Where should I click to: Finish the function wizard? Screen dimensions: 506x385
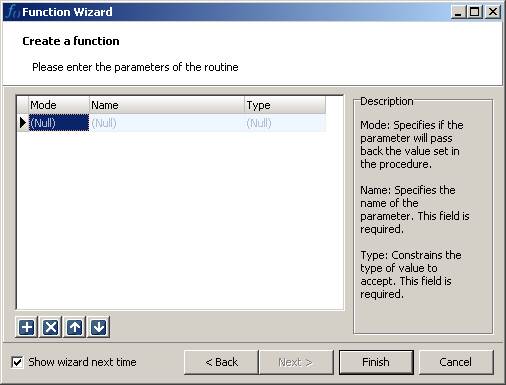tap(376, 362)
